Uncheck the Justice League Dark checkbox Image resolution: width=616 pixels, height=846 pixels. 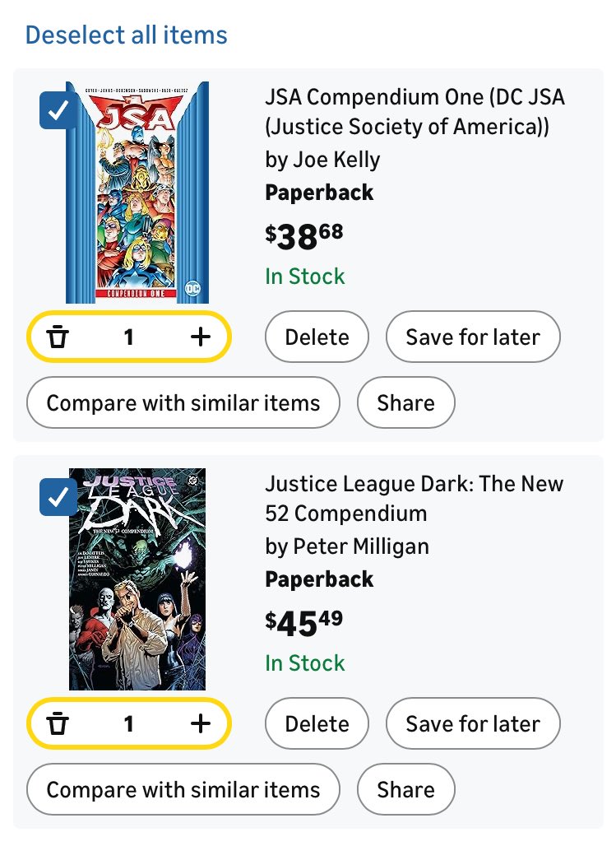58,497
